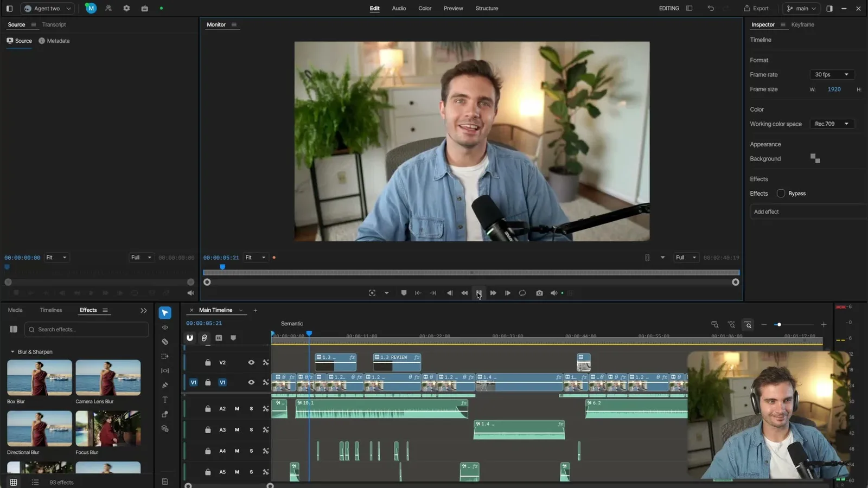Open the main branch dropdown

tap(801, 8)
